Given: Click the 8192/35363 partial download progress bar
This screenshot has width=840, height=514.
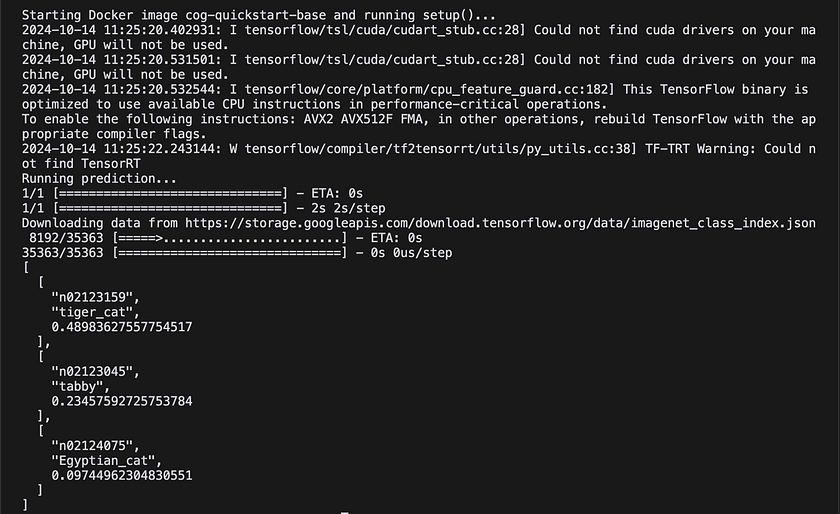Looking at the screenshot, I should point(226,238).
